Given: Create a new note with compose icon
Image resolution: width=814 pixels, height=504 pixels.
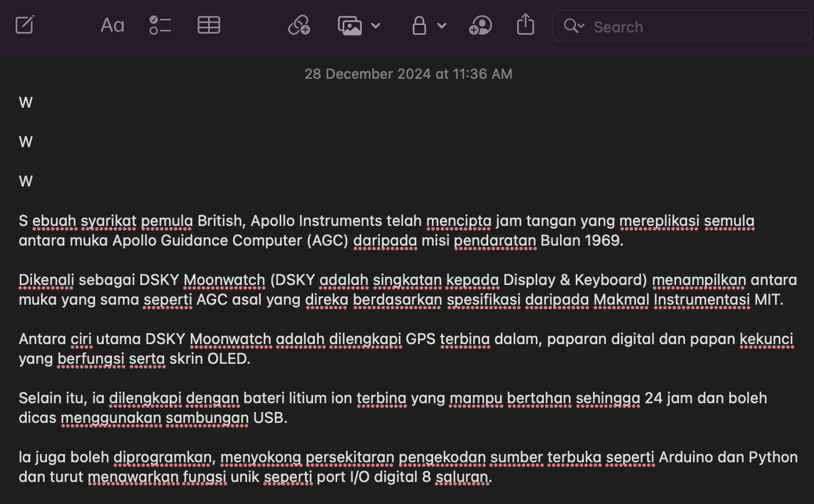Looking at the screenshot, I should (x=25, y=25).
